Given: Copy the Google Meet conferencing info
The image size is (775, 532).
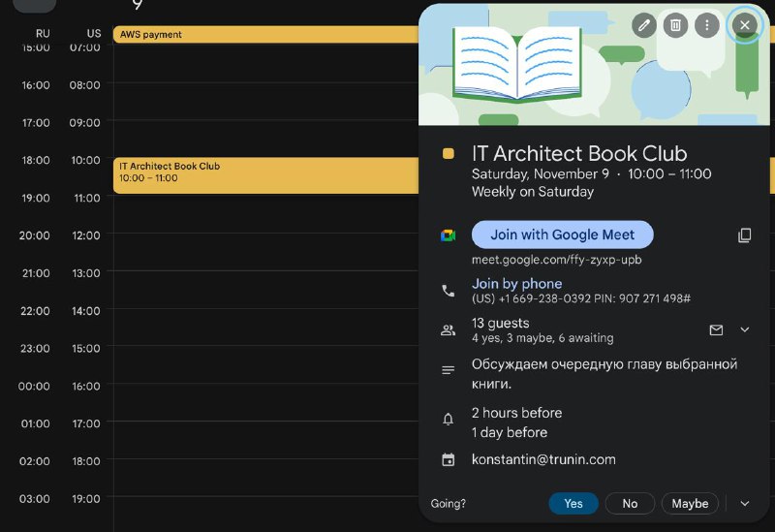Looking at the screenshot, I should (x=744, y=235).
